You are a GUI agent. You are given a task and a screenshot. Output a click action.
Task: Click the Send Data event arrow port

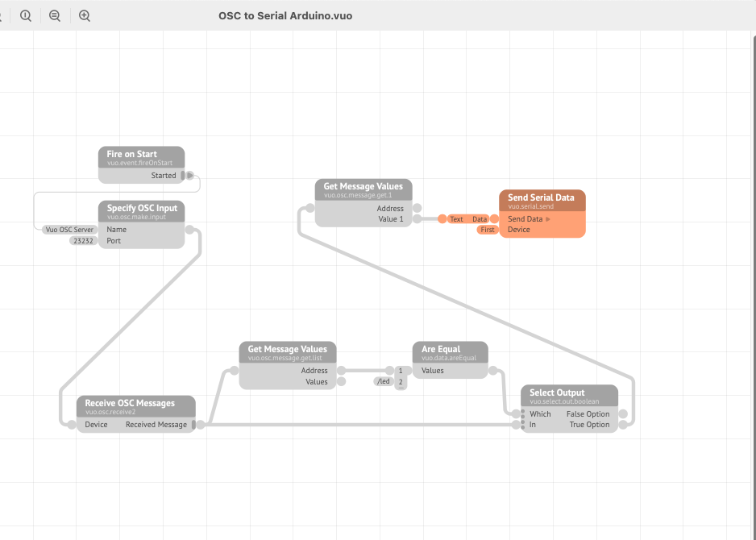(548, 219)
